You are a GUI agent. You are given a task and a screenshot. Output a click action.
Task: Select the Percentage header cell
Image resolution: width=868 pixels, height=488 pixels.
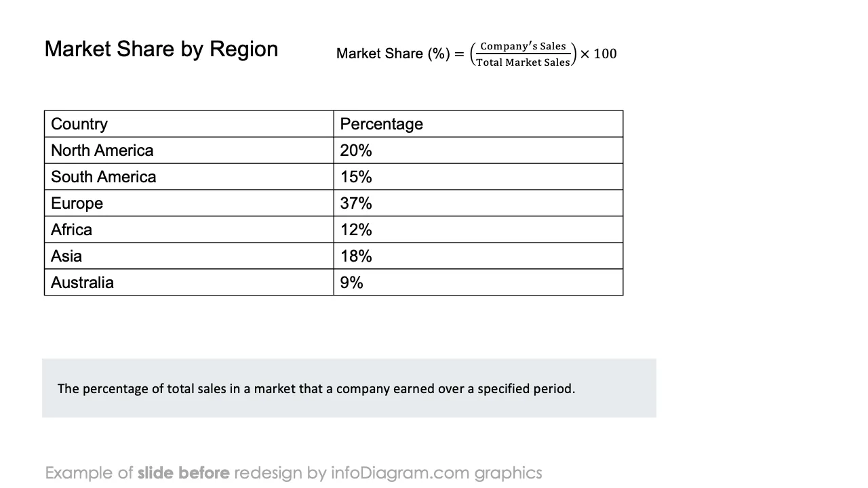(x=478, y=124)
